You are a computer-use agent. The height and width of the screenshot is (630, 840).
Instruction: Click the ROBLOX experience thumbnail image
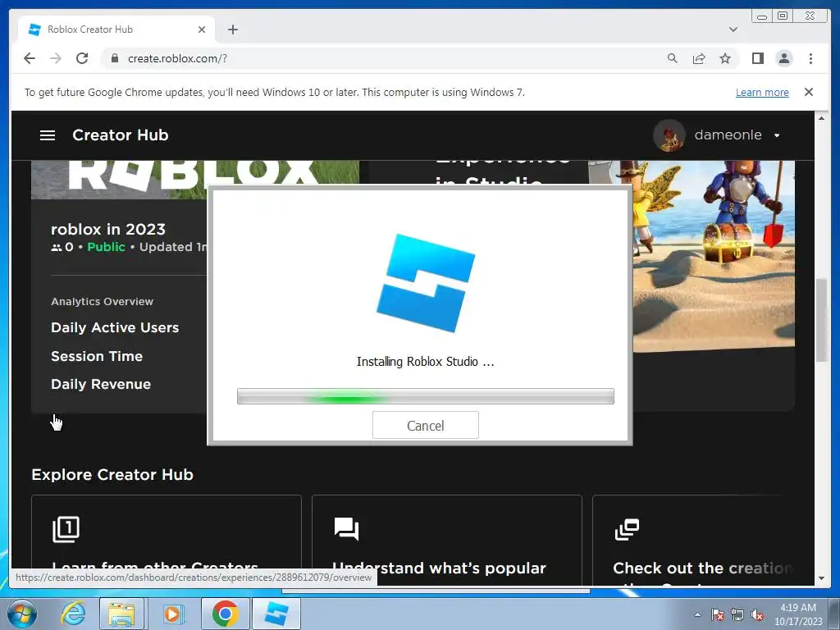pyautogui.click(x=195, y=180)
